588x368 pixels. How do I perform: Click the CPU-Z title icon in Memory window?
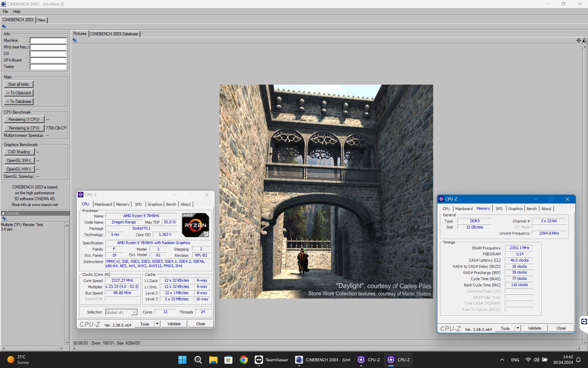click(x=441, y=199)
